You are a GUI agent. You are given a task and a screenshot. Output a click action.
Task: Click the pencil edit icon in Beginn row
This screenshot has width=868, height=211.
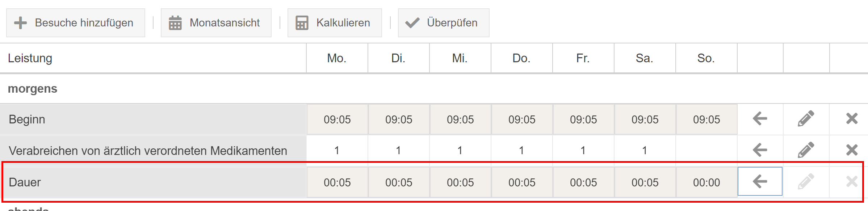(806, 119)
